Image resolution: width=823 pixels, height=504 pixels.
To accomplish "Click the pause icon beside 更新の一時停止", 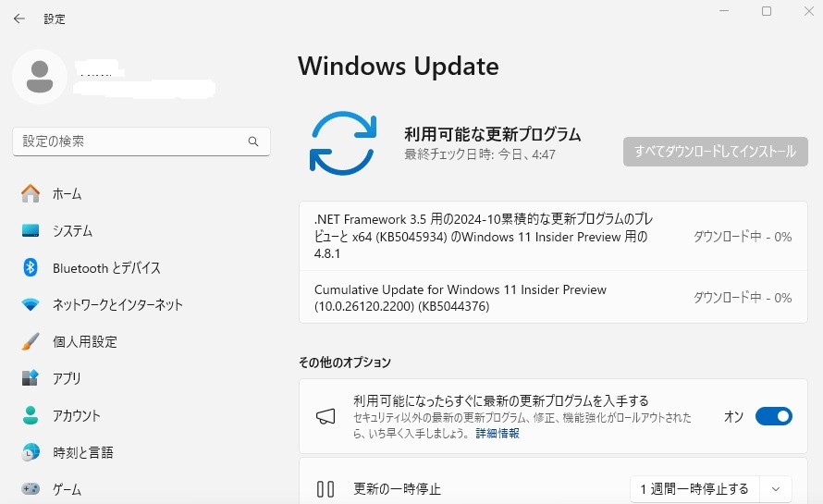I will [326, 489].
